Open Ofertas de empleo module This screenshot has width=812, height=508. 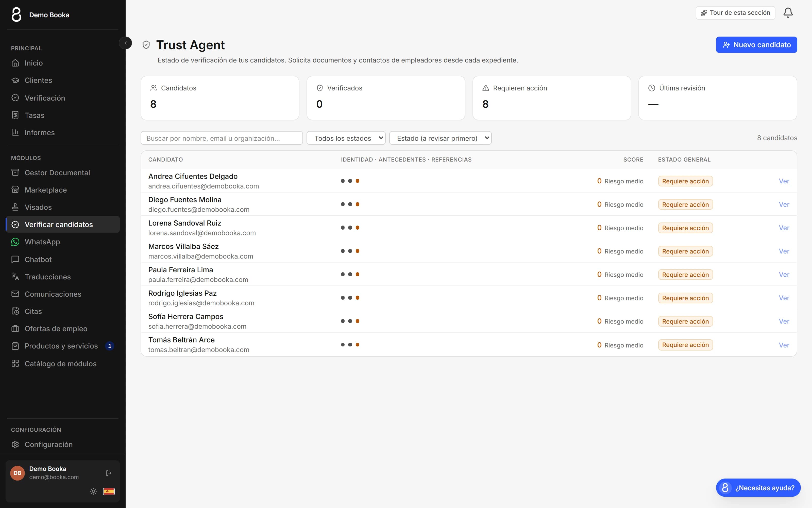click(63, 329)
